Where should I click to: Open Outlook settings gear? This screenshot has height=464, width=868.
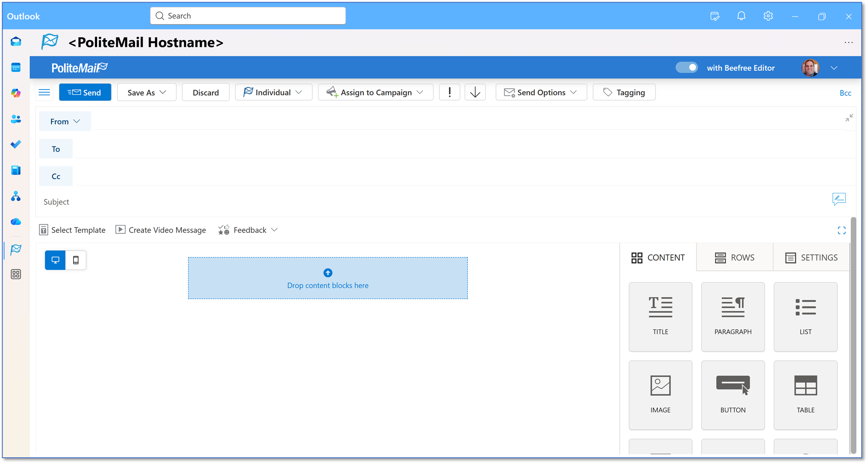[768, 16]
